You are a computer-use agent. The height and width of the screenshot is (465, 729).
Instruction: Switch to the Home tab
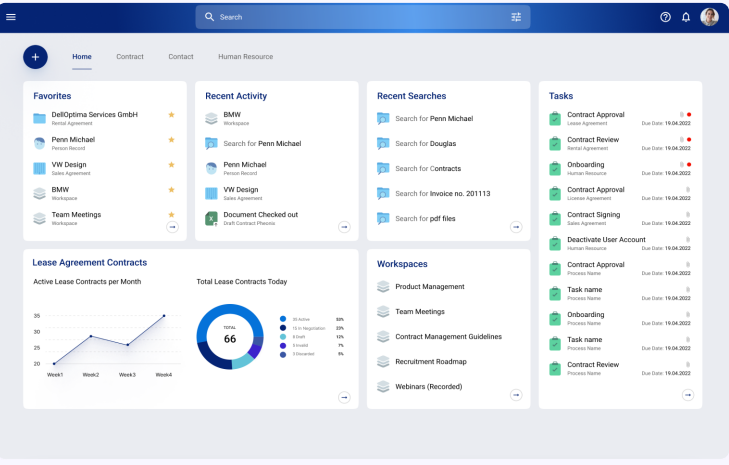[82, 57]
